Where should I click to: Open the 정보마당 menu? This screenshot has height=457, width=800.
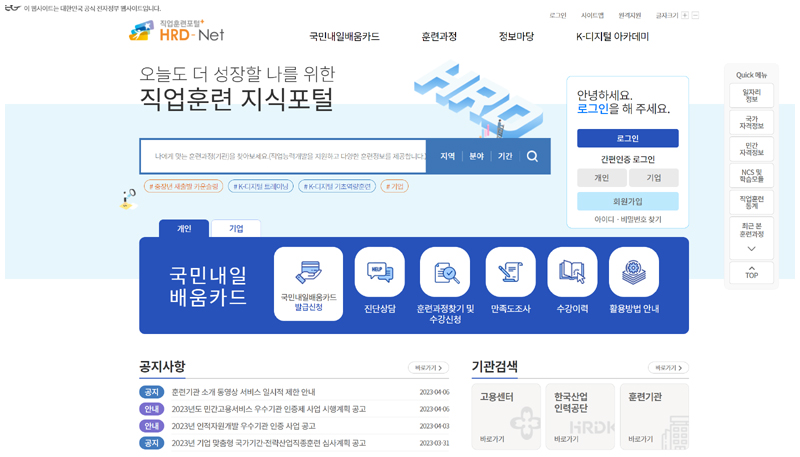click(516, 37)
